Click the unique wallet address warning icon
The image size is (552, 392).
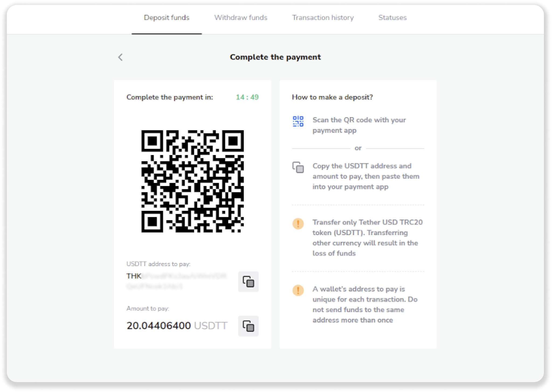click(x=298, y=290)
